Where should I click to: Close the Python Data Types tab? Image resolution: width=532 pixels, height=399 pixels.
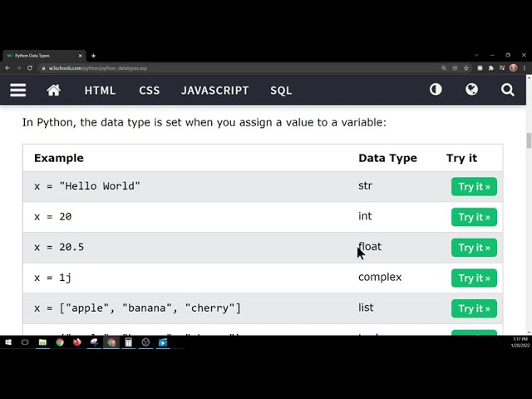point(81,56)
